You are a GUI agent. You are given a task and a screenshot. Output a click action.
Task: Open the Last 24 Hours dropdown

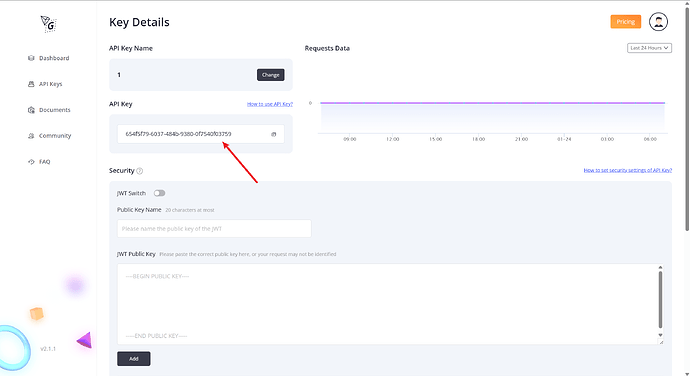coord(649,48)
